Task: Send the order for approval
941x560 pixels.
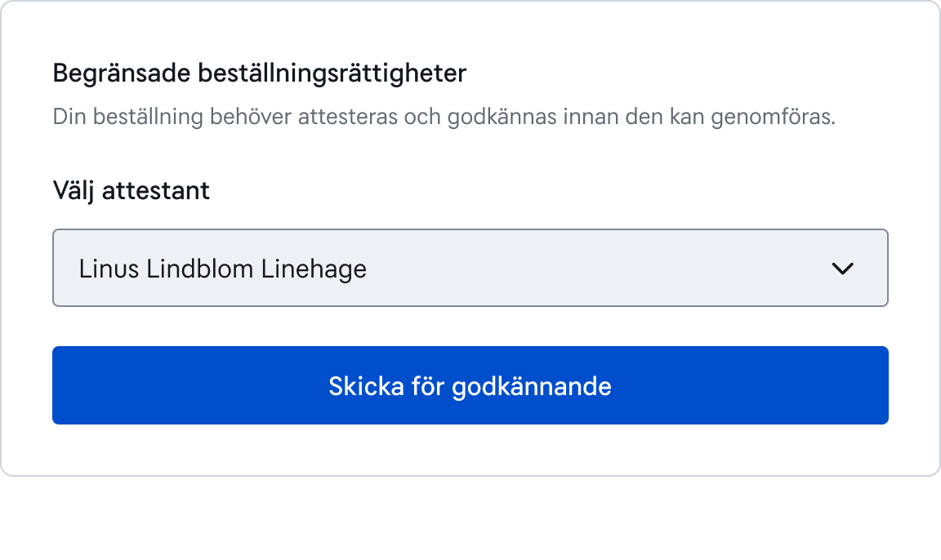Action: pos(470,385)
